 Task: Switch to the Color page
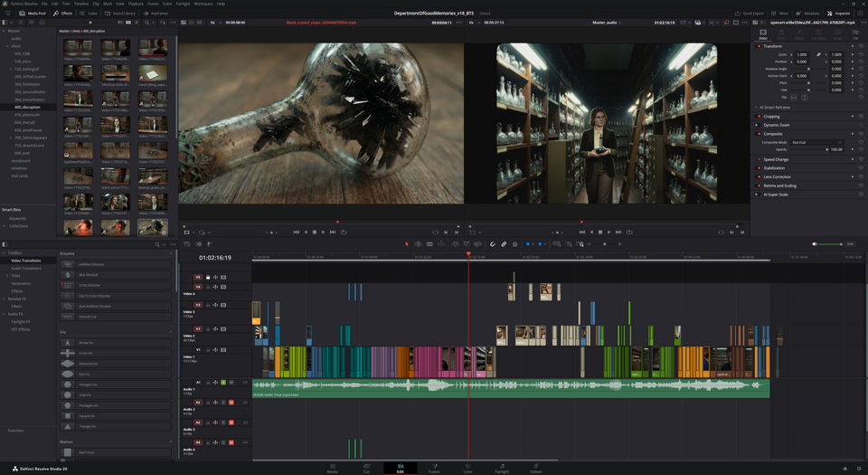(x=467, y=469)
